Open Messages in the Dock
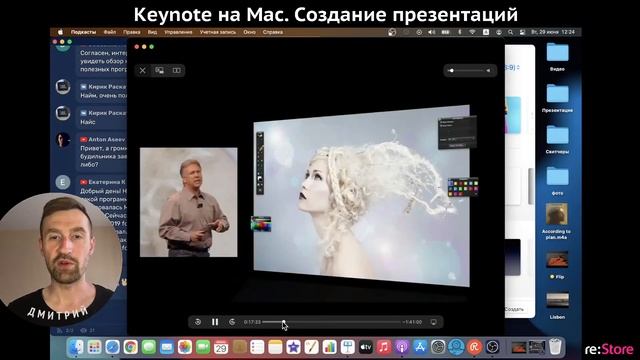 (149, 347)
